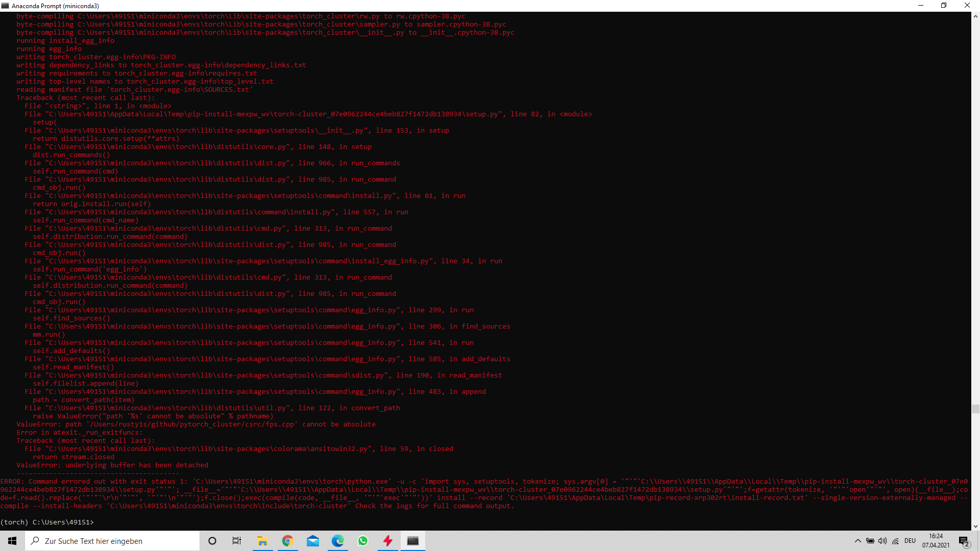The image size is (980, 551).
Task: Click the Anaconda Prompt title bar icon
Action: (x=6, y=6)
